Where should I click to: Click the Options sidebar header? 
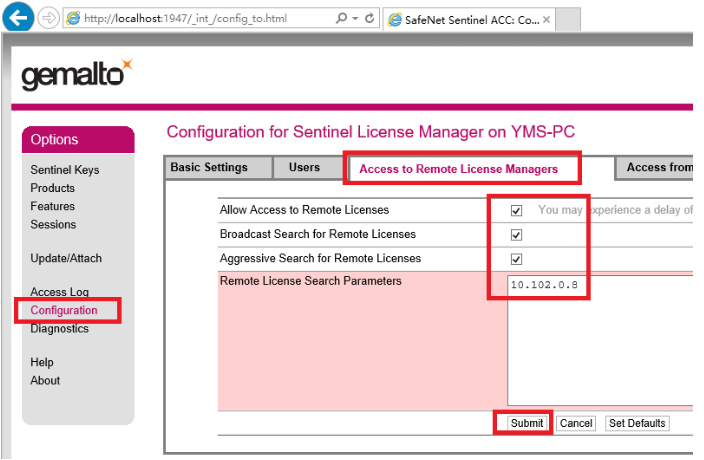point(78,140)
